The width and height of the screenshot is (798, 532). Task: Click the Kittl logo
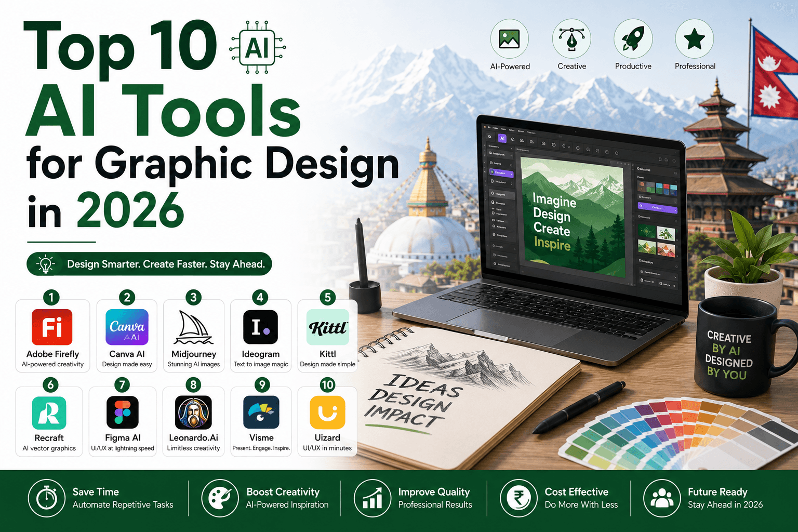coord(327,327)
